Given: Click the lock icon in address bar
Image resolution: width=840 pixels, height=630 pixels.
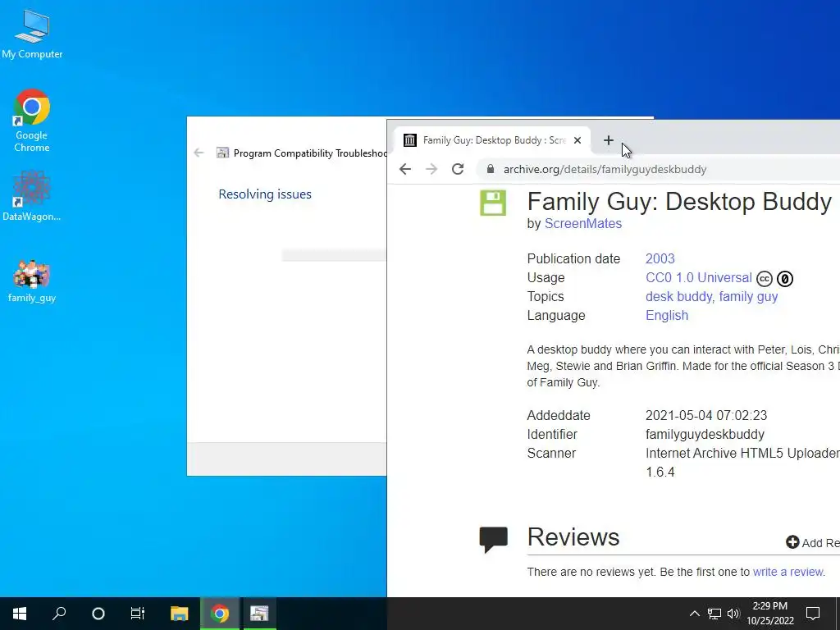Looking at the screenshot, I should pos(491,169).
